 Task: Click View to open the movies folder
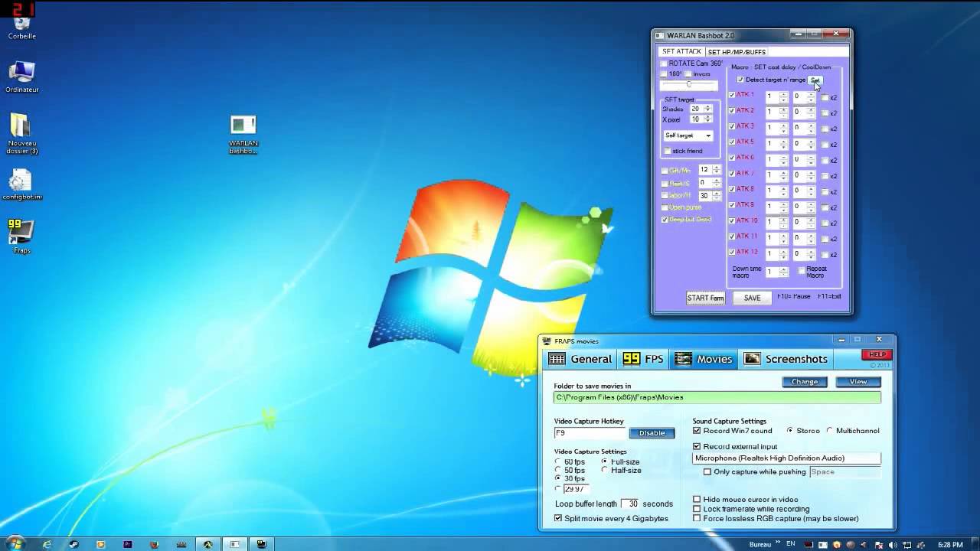pyautogui.click(x=858, y=381)
